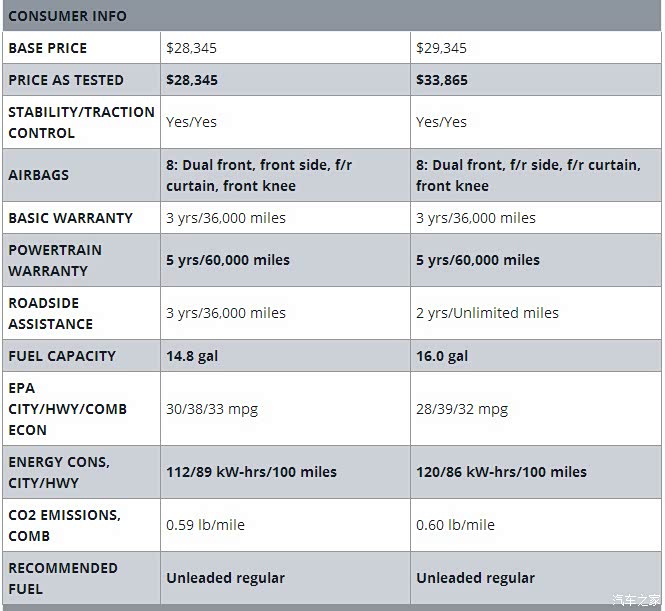Image resolution: width=665 pixels, height=611 pixels.
Task: Click the 汽车之家 watermark logo
Action: coord(634,599)
